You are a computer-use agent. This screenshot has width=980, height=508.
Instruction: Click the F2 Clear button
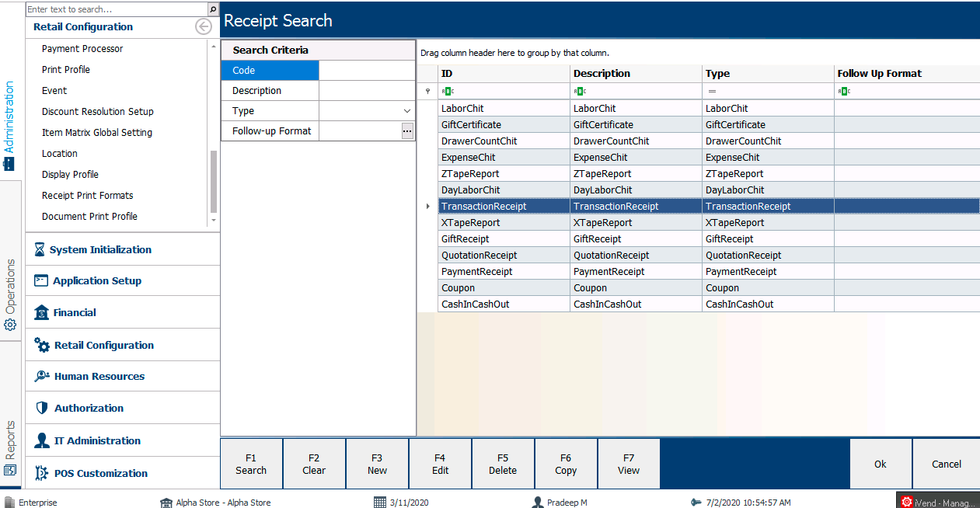[x=314, y=464]
